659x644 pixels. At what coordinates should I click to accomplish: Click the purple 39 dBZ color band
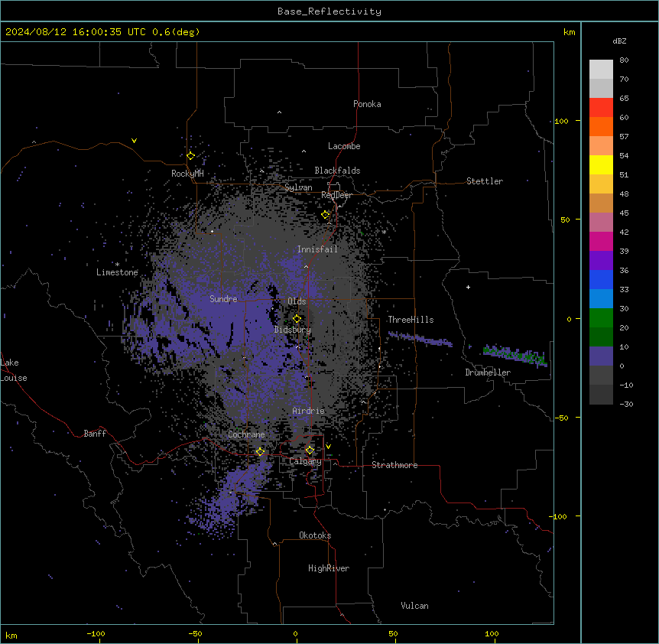[601, 261]
